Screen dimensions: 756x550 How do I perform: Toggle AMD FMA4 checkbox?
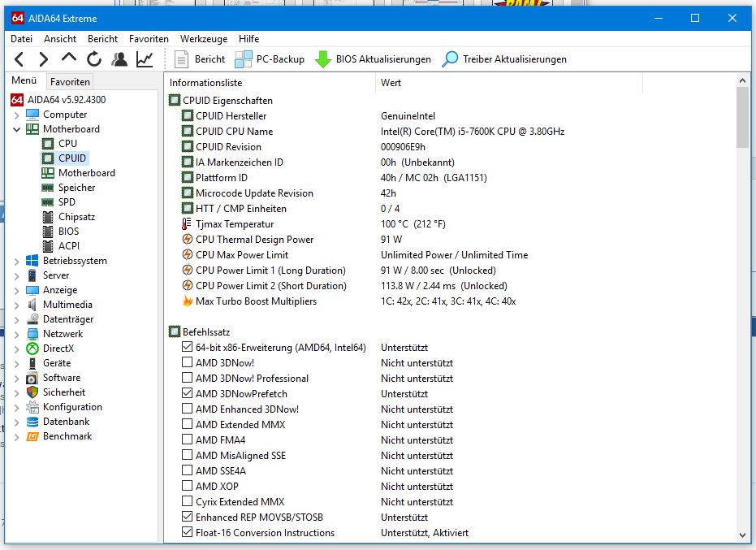pos(187,440)
